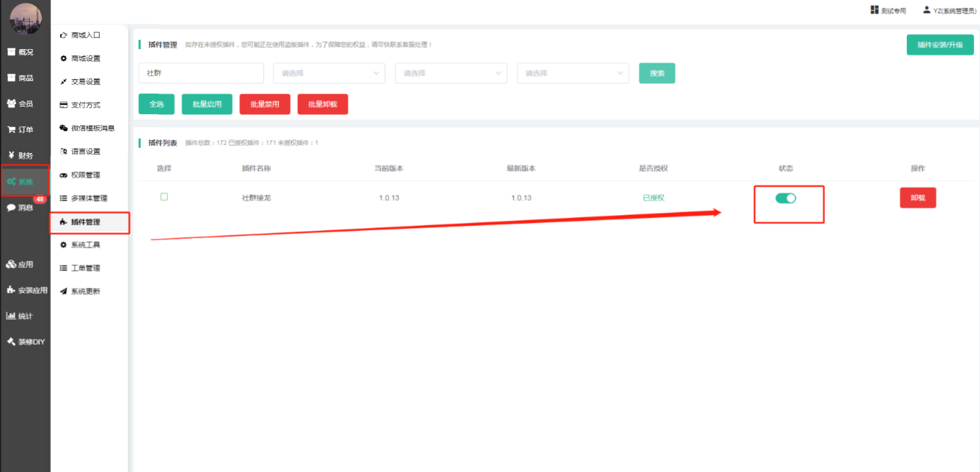This screenshot has height=472, width=980.
Task: Click the 状态 column header
Action: [786, 169]
